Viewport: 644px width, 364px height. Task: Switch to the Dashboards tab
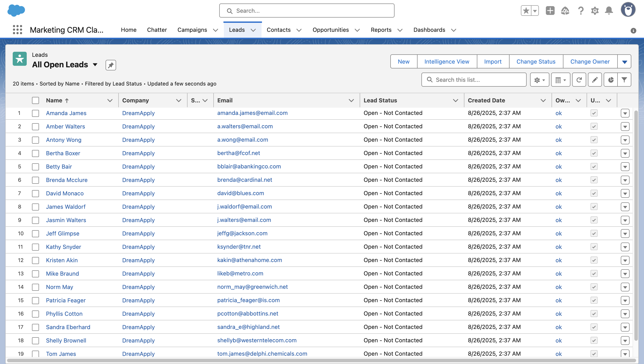point(429,30)
